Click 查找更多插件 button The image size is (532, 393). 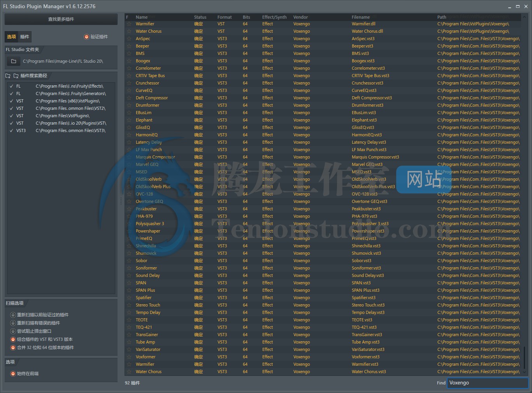point(61,19)
